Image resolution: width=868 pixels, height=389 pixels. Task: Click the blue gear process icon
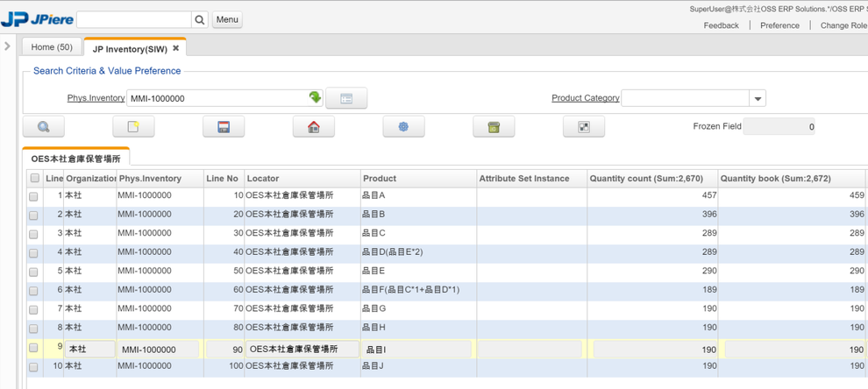pos(403,127)
